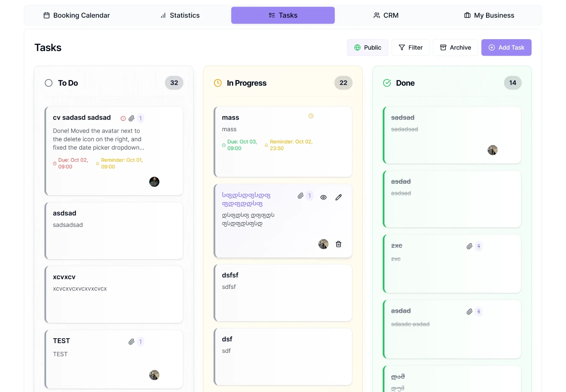Switch to Booking Calendar tab
The image size is (566, 392).
click(76, 15)
